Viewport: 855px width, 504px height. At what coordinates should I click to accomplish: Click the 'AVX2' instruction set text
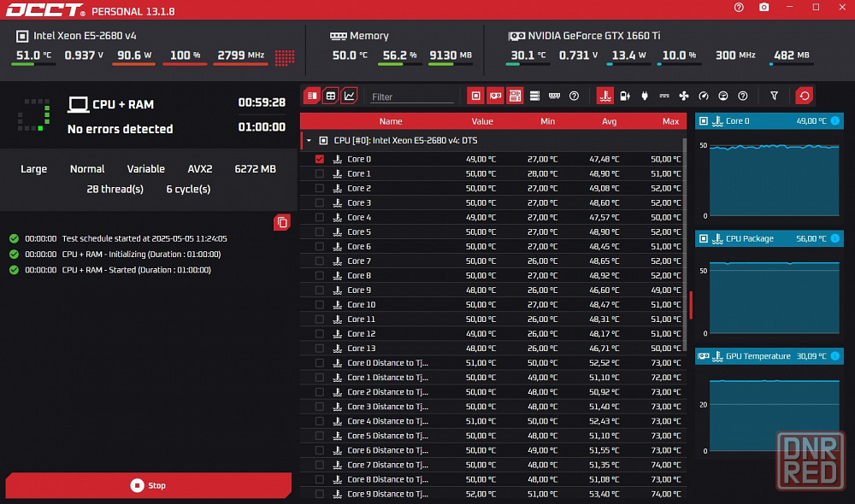[x=200, y=169]
